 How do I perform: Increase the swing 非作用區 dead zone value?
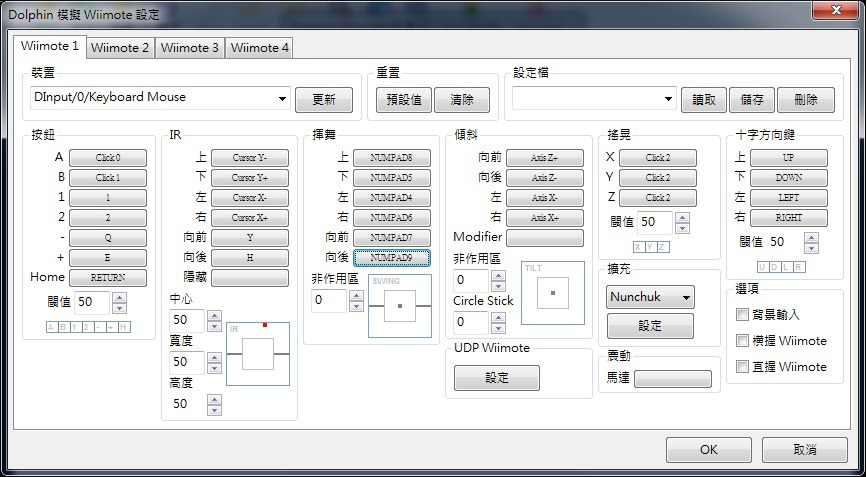pos(357,296)
